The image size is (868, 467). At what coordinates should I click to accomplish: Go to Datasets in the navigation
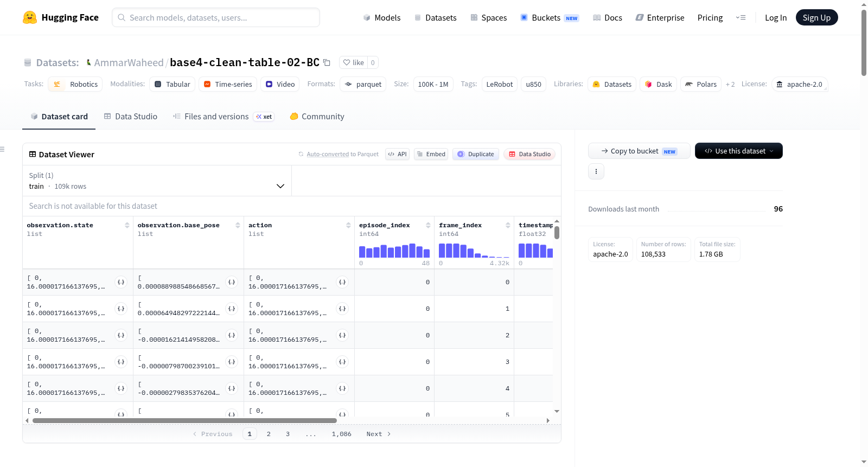[436, 17]
